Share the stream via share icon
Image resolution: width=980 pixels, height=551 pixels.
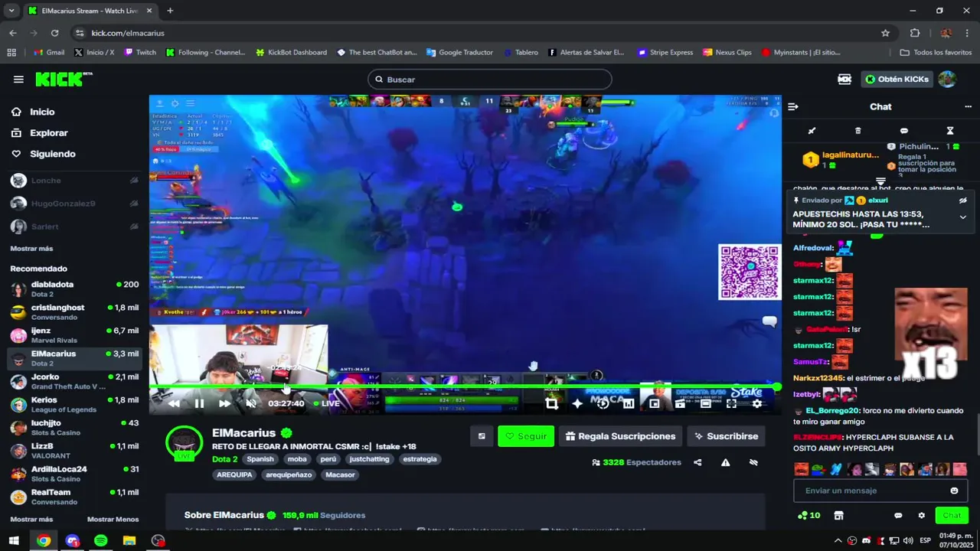click(697, 462)
